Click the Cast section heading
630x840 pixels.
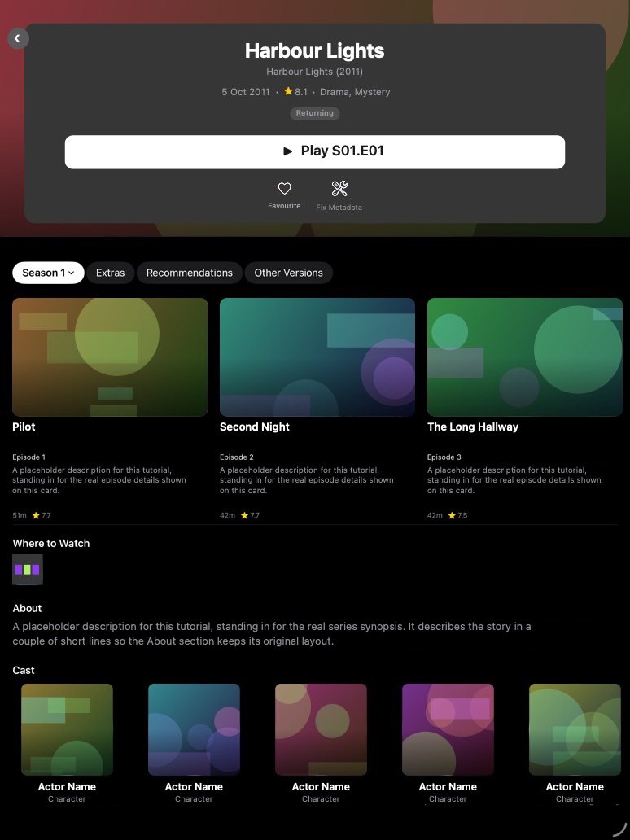pyautogui.click(x=24, y=671)
